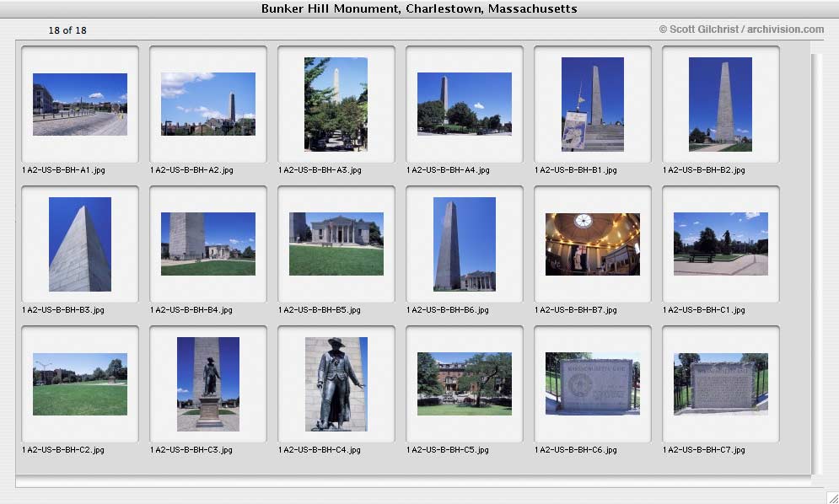This screenshot has height=504, width=839.
Task: Open interior dome thumbnail 1A2-US-B-BH-B7.jpg
Action: click(x=592, y=244)
